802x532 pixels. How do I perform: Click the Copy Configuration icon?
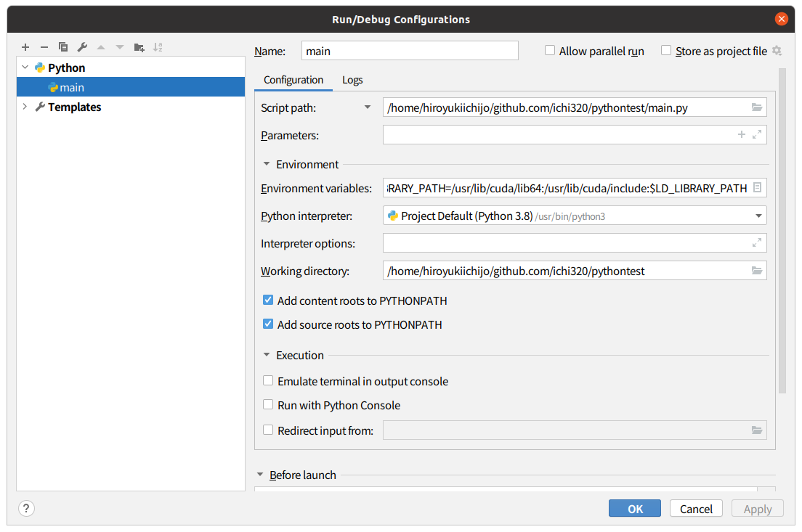pos(63,47)
